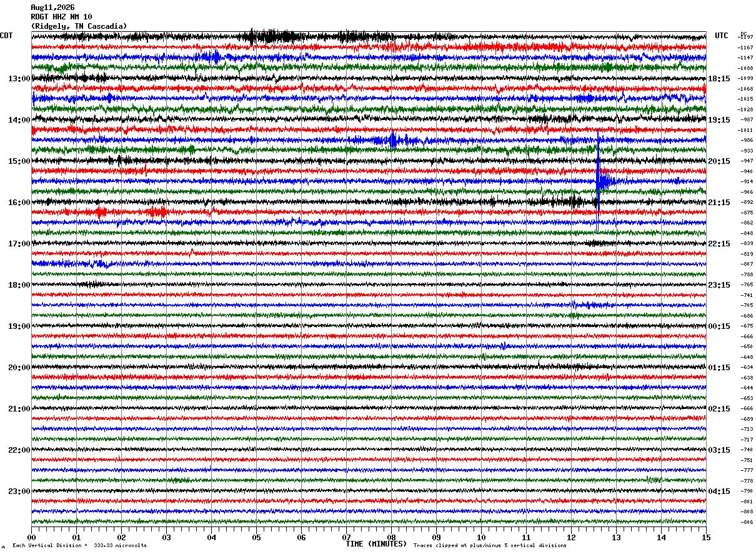The height and width of the screenshot is (554, 756).
Task: Click the 19:15 UTC time label
Action: (x=719, y=120)
